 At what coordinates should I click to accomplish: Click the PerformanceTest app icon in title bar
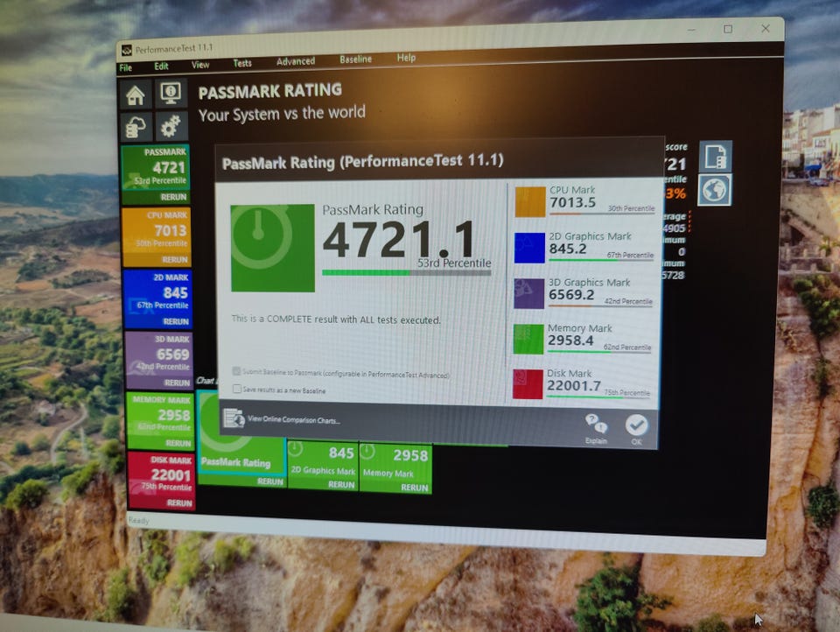point(127,51)
